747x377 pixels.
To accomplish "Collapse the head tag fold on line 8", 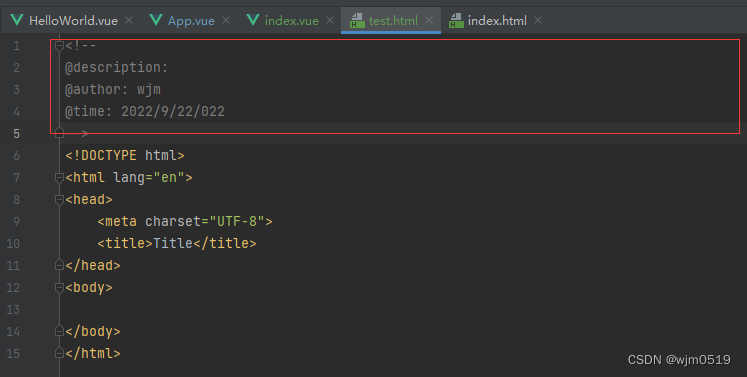I will click(x=59, y=200).
